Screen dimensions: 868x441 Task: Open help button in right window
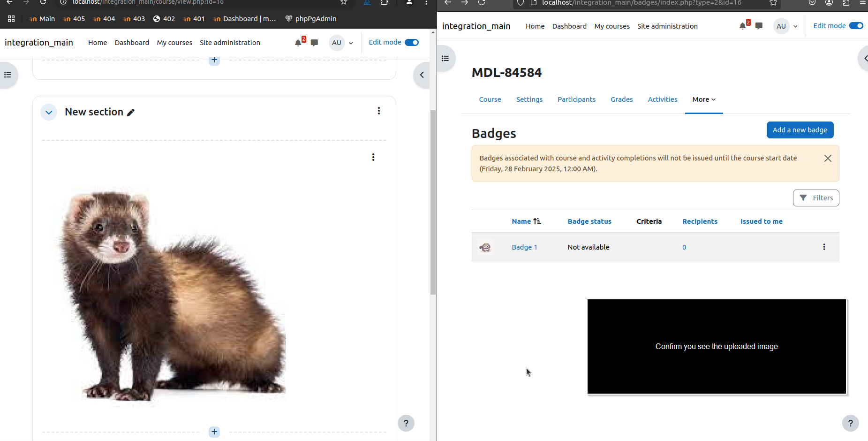click(851, 423)
